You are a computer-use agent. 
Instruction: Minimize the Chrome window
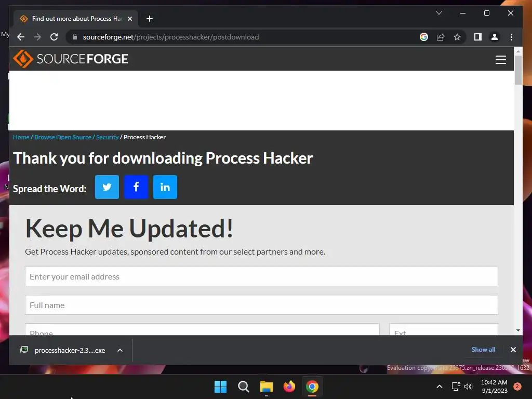pyautogui.click(x=463, y=13)
